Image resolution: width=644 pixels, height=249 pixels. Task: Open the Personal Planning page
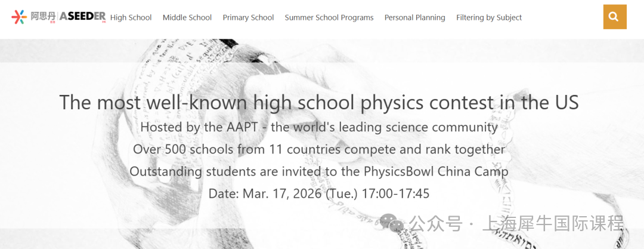tap(415, 18)
